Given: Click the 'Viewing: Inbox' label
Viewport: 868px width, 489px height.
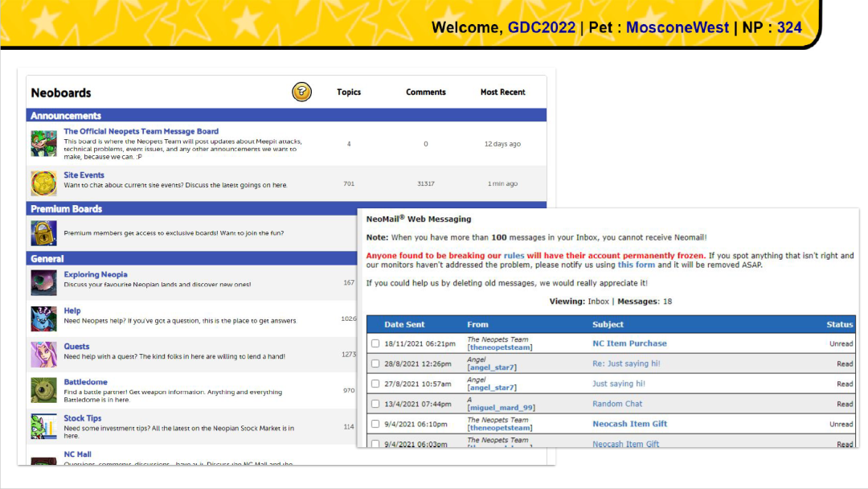Looking at the screenshot, I should click(579, 302).
